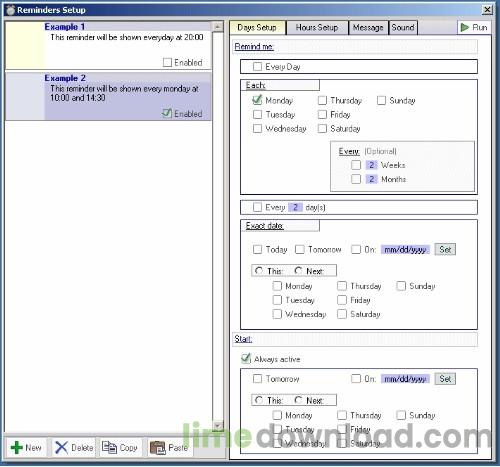
Task: Check Saturday in Exact date weekdays
Action: [342, 314]
